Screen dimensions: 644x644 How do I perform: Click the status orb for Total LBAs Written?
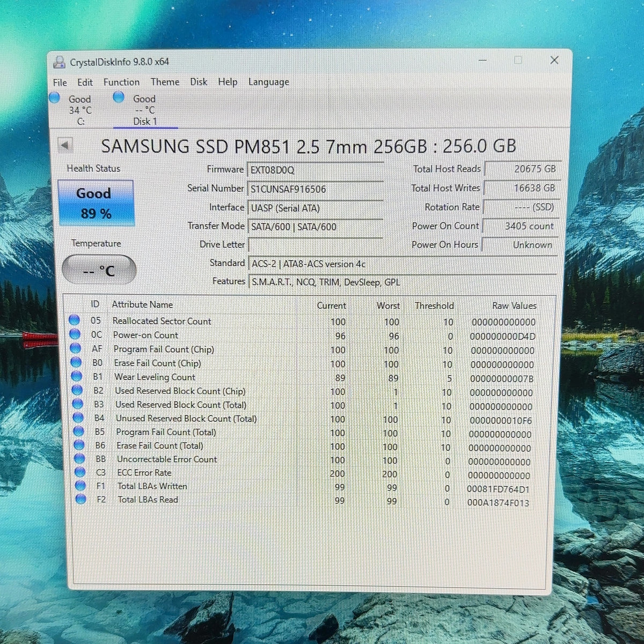click(x=80, y=486)
